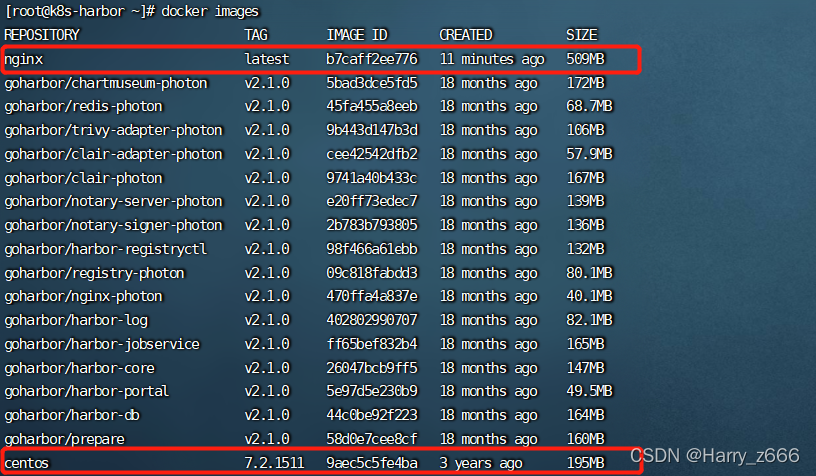Select goharbor/notary-server-photon repository
Image resolution: width=816 pixels, height=476 pixels.
[x=113, y=202]
